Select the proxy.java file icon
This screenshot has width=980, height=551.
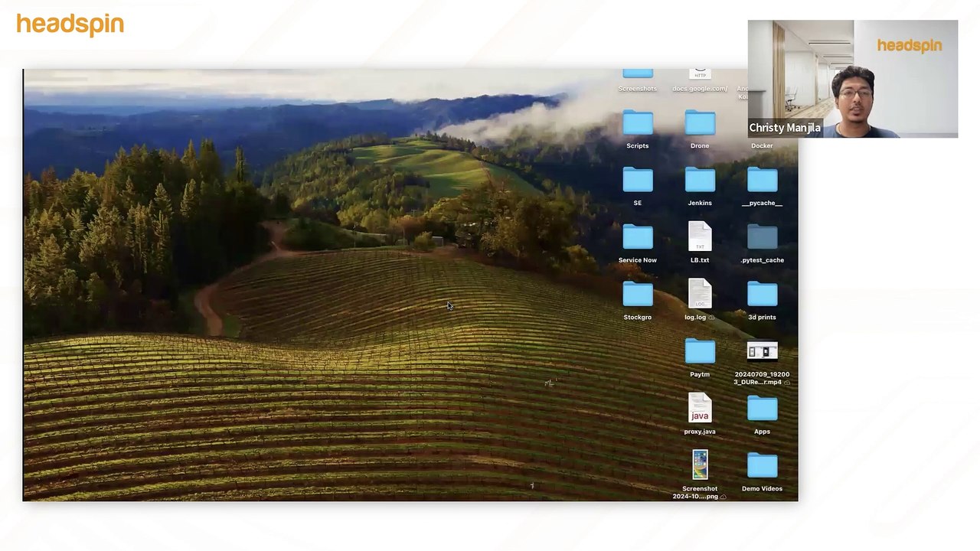[x=700, y=409]
